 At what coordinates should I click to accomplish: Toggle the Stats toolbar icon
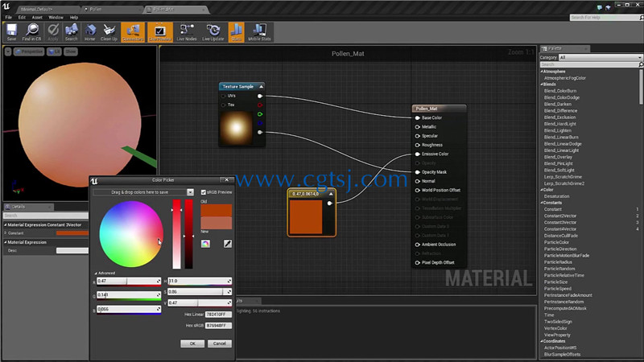coord(236,32)
